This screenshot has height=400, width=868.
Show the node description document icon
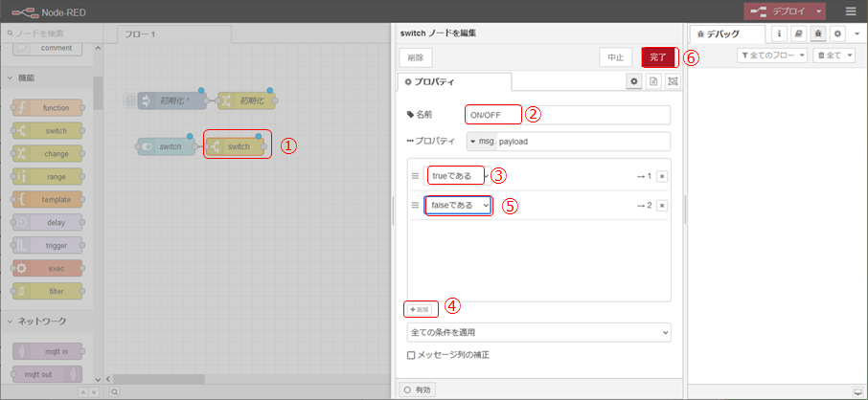click(x=653, y=82)
